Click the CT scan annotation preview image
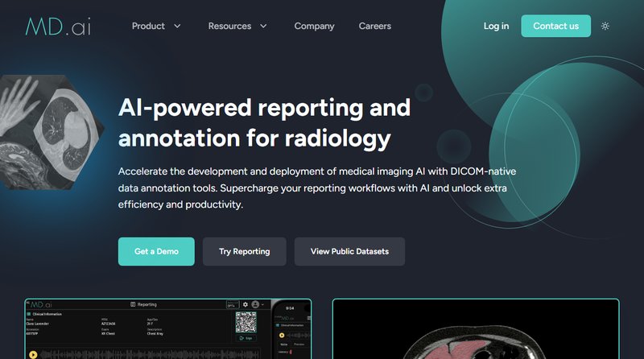The height and width of the screenshot is (359, 644). coord(475,334)
